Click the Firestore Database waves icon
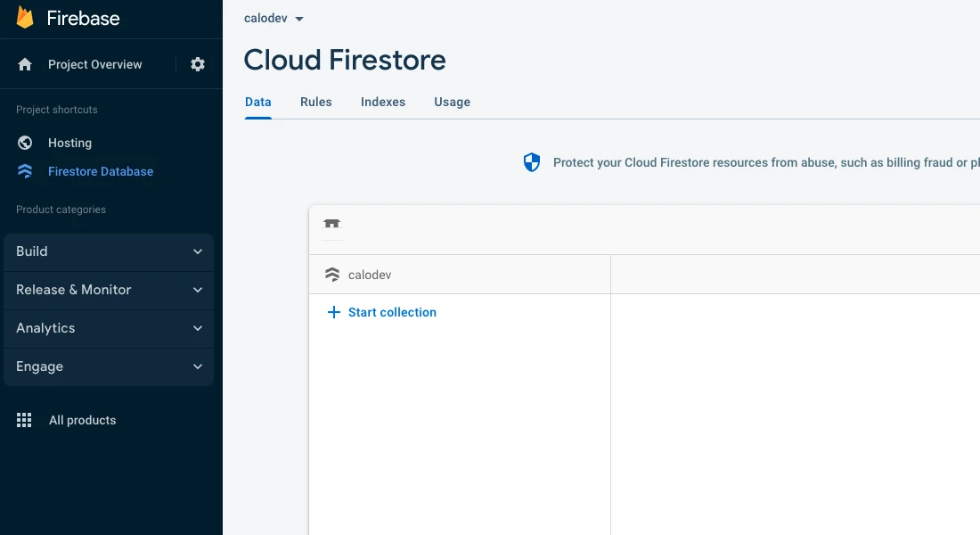Viewport: 980px width, 535px height. (x=25, y=171)
